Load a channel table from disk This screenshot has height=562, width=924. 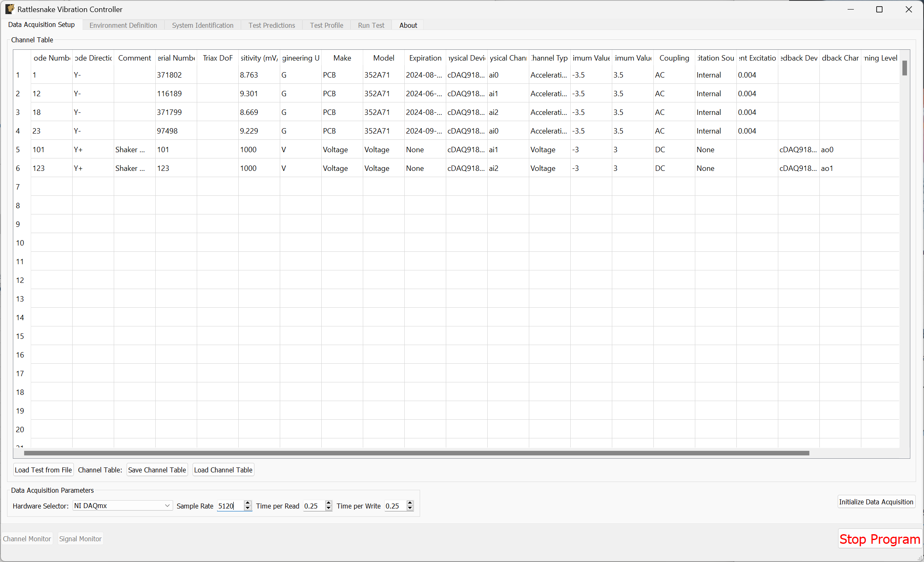click(223, 470)
